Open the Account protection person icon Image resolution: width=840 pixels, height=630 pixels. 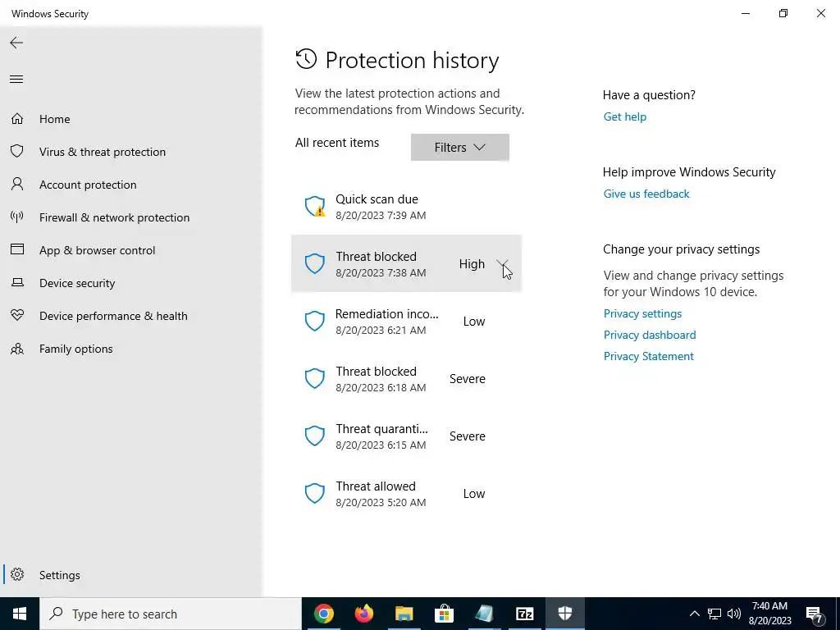(x=16, y=185)
